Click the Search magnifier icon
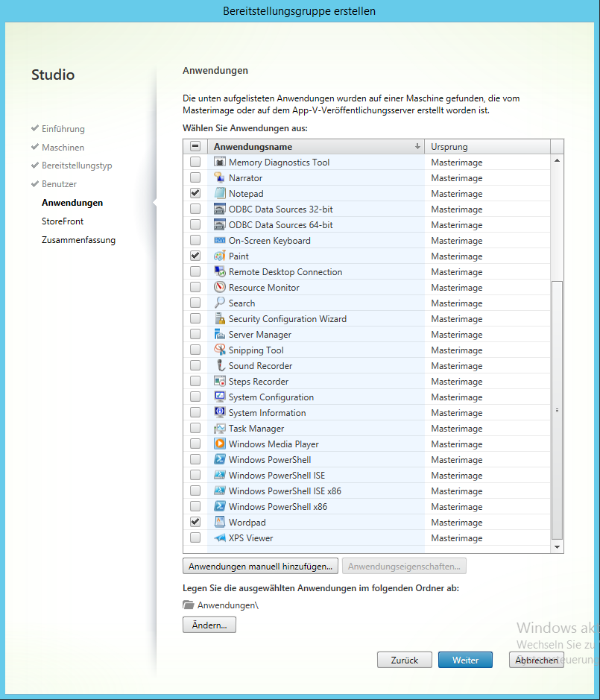 pos(219,303)
